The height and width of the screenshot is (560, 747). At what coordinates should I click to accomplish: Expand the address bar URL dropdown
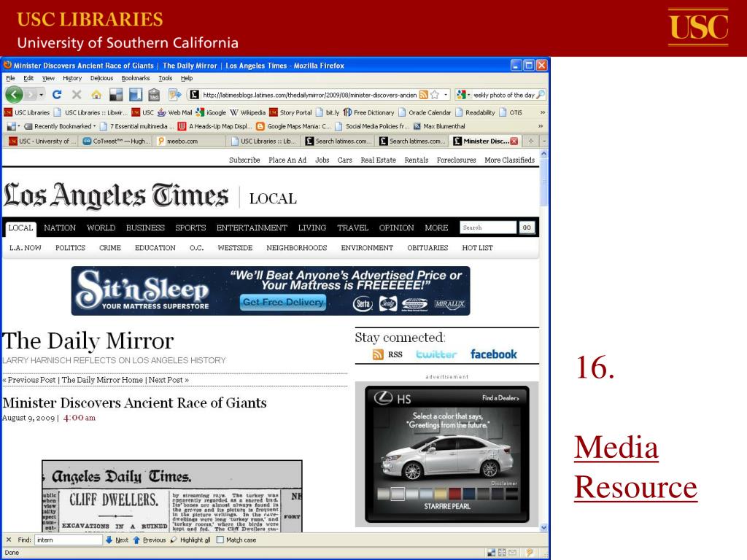coord(446,95)
